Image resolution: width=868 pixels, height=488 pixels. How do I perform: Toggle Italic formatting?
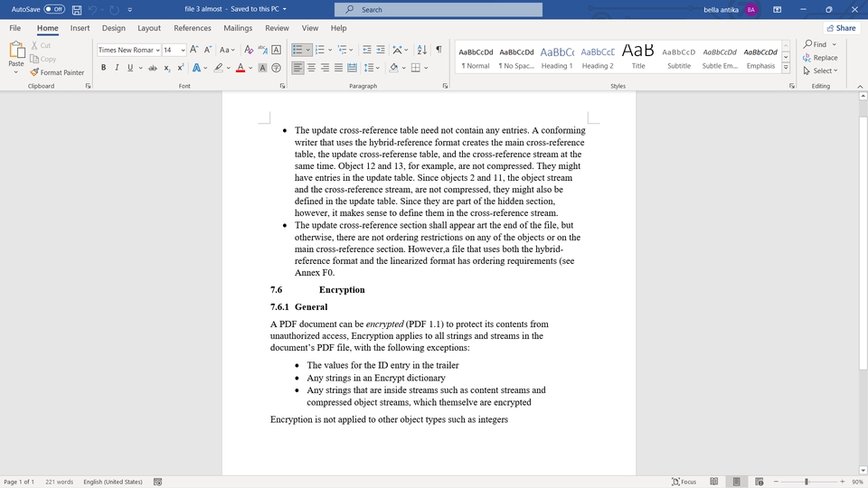tap(117, 68)
